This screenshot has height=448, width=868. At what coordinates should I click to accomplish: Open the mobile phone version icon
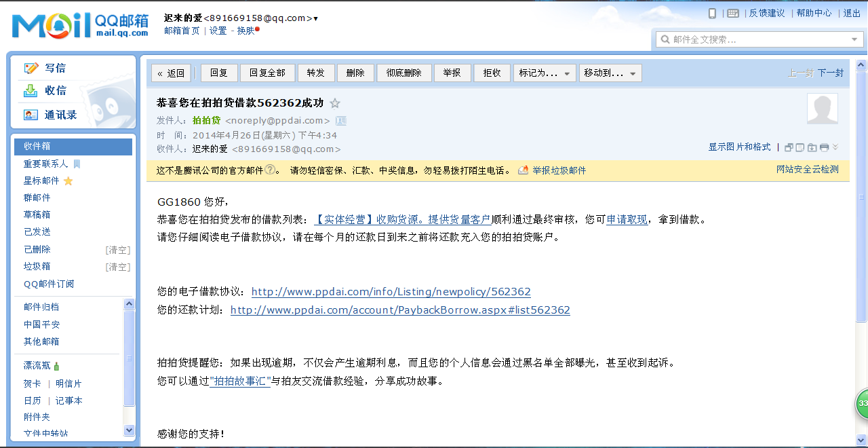[712, 14]
